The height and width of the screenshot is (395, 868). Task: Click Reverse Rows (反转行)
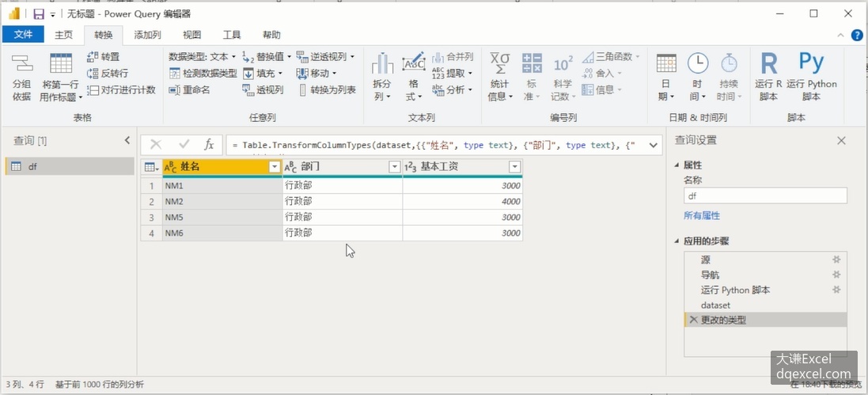[108, 73]
